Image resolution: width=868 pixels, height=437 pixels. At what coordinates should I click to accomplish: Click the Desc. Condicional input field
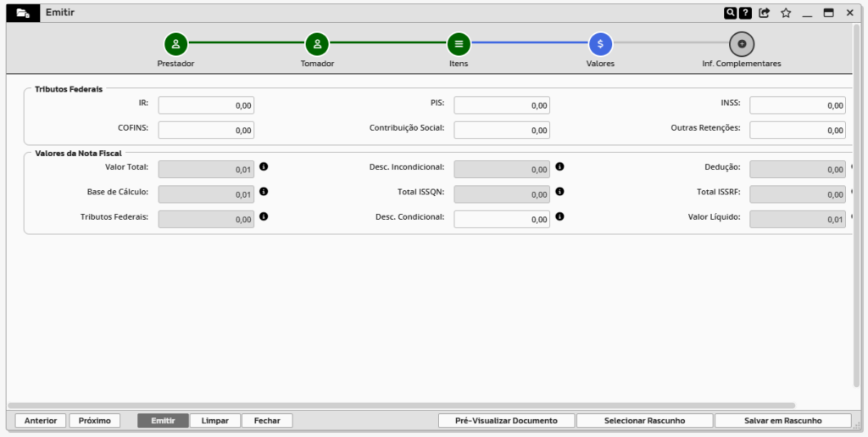502,220
